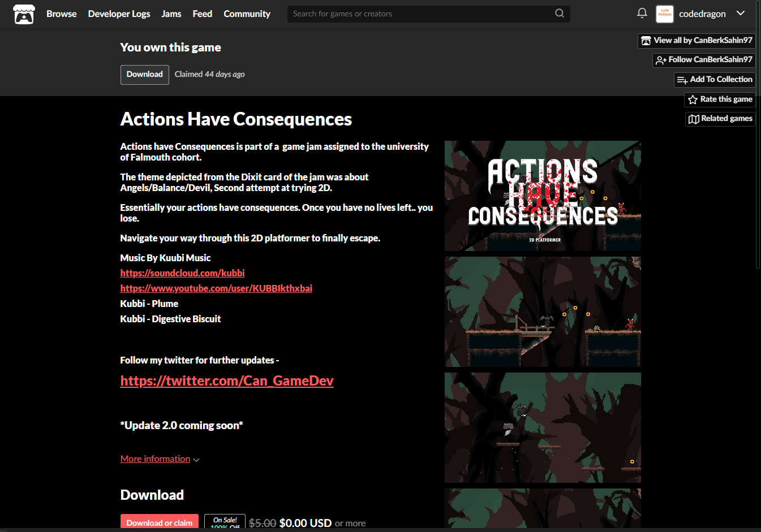Click the struck-through $5.00 price

coord(263,523)
